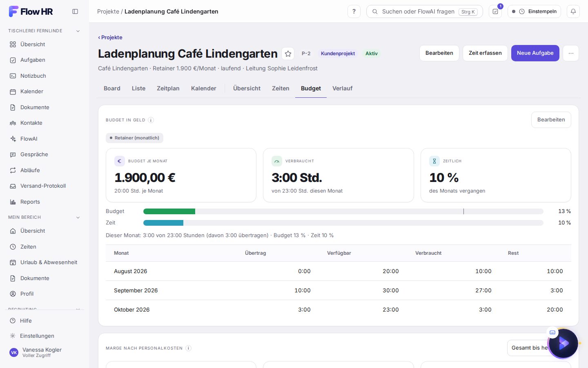
Task: Favorite the project with the star icon
Action: [x=288, y=54]
